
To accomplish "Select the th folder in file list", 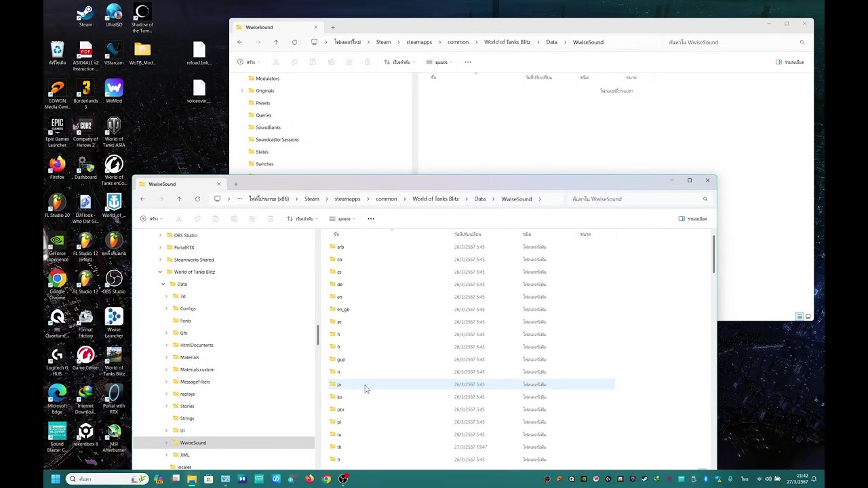I will [471, 447].
